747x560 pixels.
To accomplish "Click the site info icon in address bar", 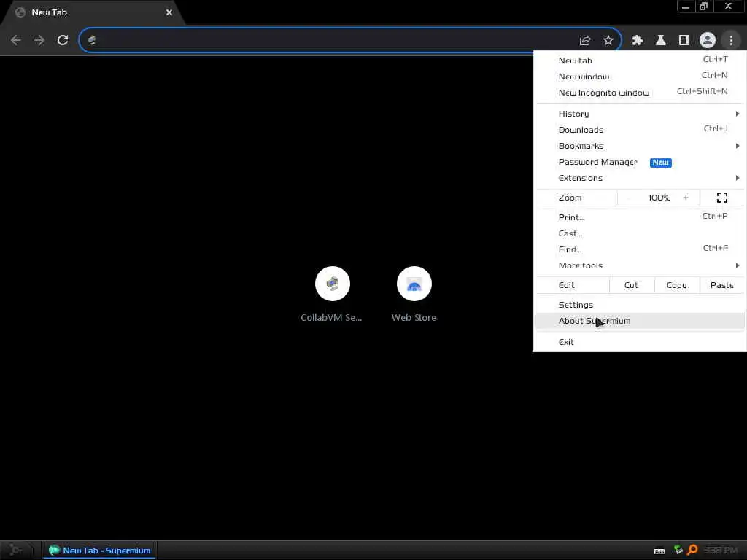I will click(x=91, y=40).
